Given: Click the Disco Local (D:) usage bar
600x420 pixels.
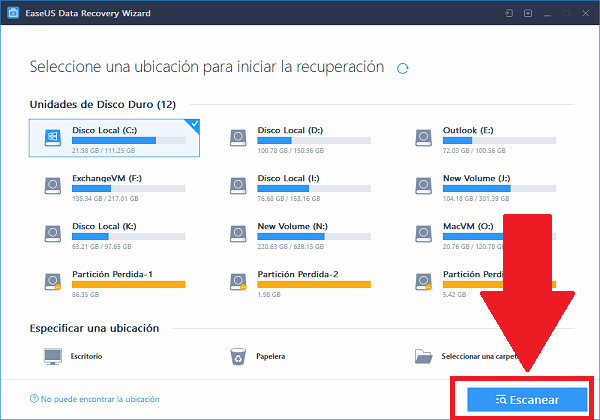Looking at the screenshot, I should (314, 140).
